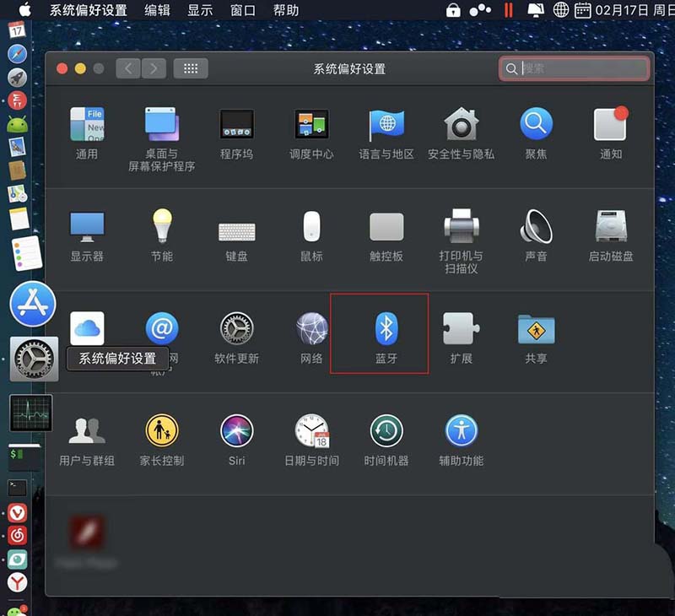This screenshot has width=675, height=616.
Task: Open the Apple menu
Action: [x=24, y=10]
